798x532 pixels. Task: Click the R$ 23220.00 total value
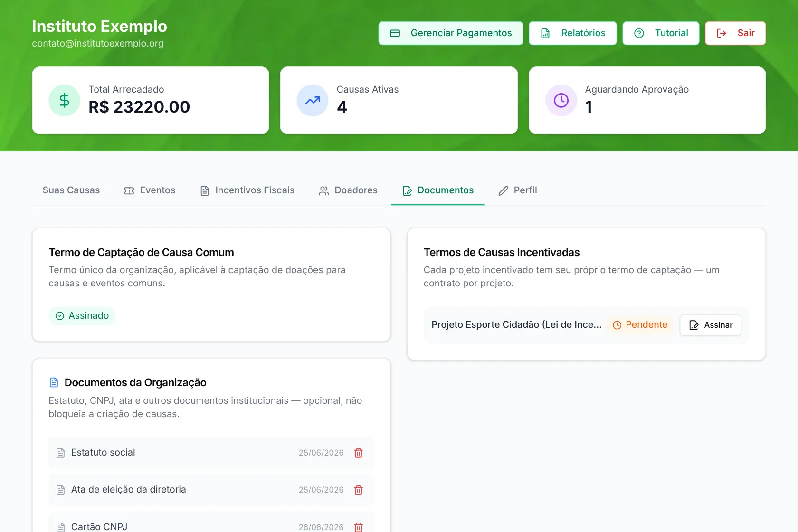[x=139, y=107]
